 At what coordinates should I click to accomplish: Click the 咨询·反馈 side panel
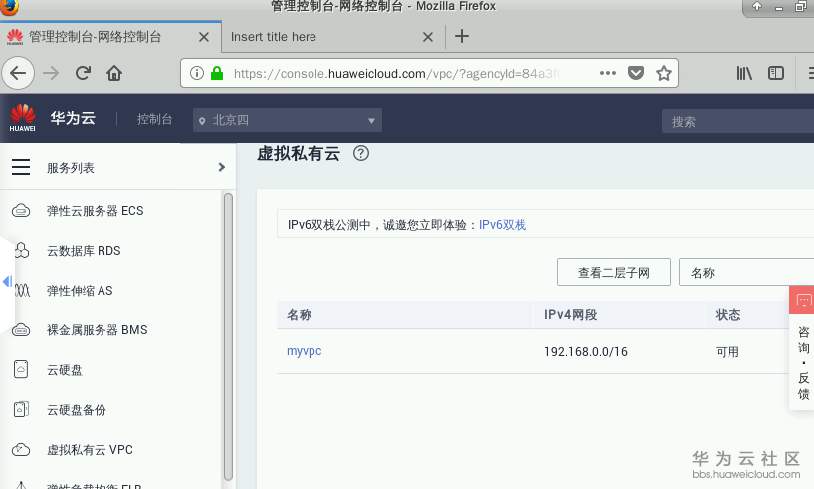point(803,362)
